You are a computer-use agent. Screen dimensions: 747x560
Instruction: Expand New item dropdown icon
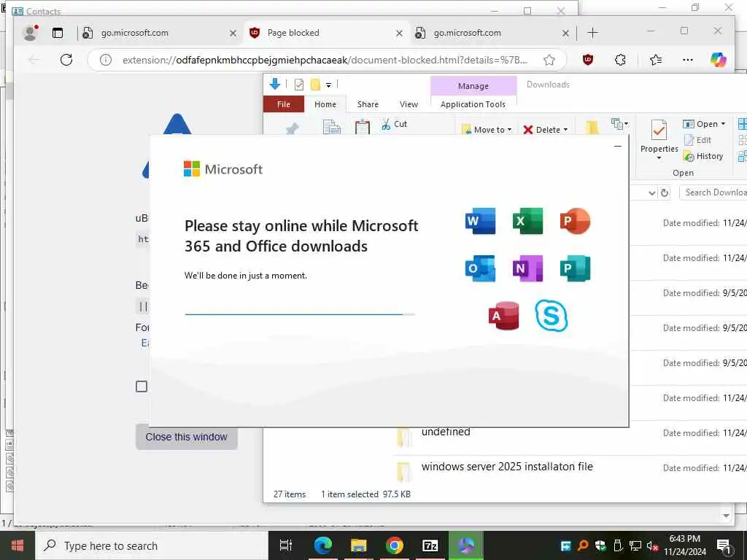(620, 124)
